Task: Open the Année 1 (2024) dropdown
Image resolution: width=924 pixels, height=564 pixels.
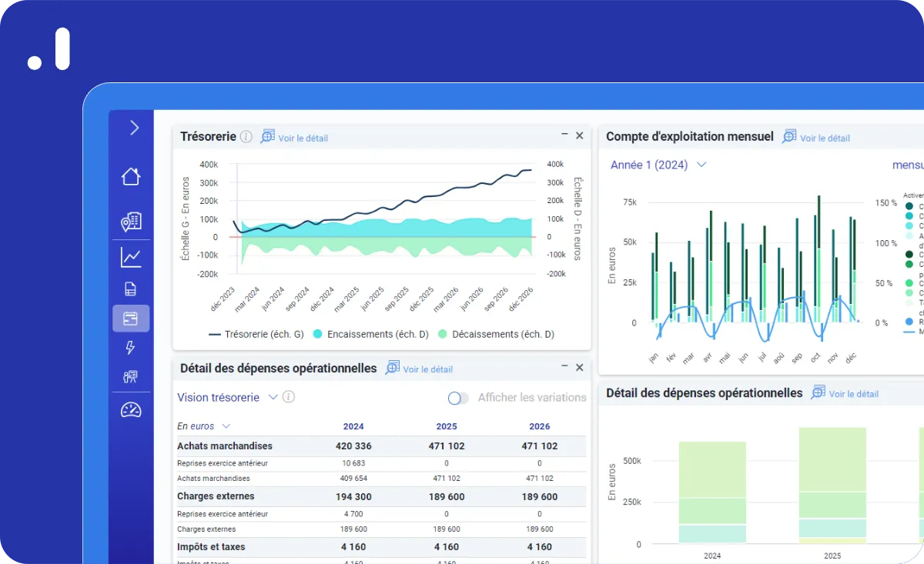Action: 658,165
